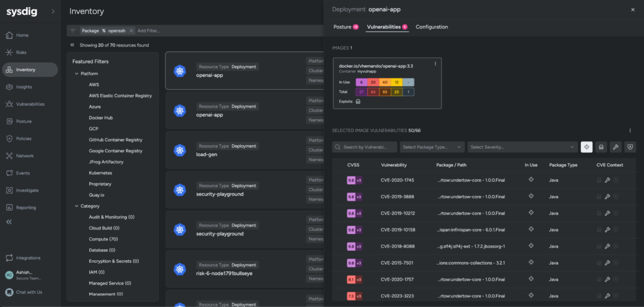Click the Sysdig logo
Image resolution: width=644 pixels, height=307 pixels.
tap(22, 12)
